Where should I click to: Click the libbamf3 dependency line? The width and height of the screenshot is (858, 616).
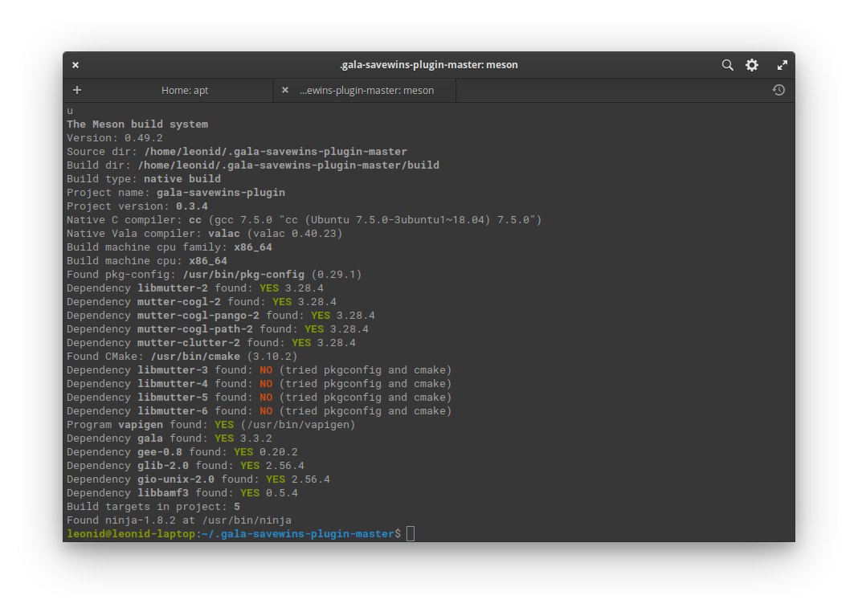(x=182, y=493)
